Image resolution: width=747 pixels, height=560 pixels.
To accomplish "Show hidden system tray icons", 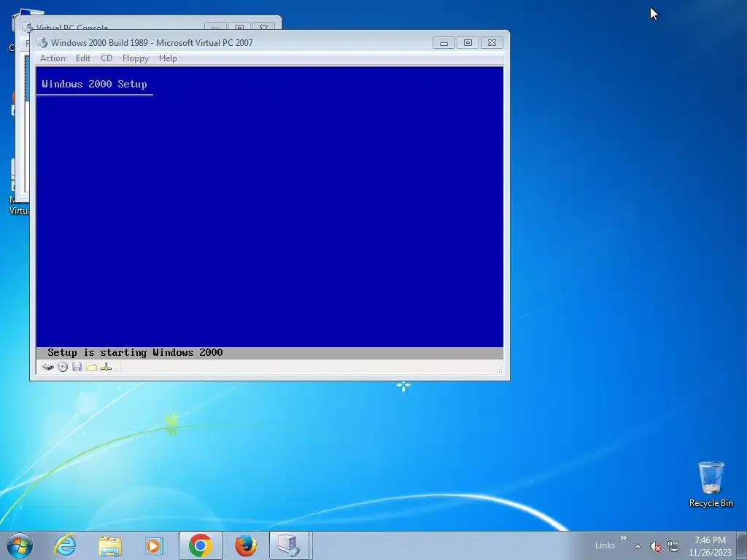I will (x=638, y=546).
